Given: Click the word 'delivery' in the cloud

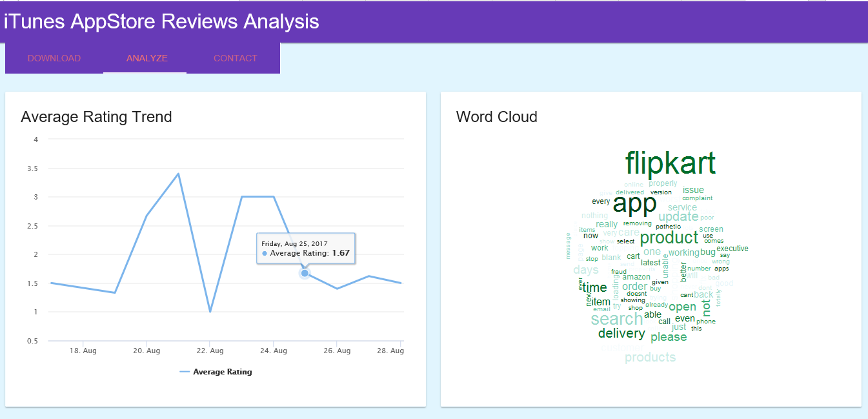Looking at the screenshot, I should 621,333.
